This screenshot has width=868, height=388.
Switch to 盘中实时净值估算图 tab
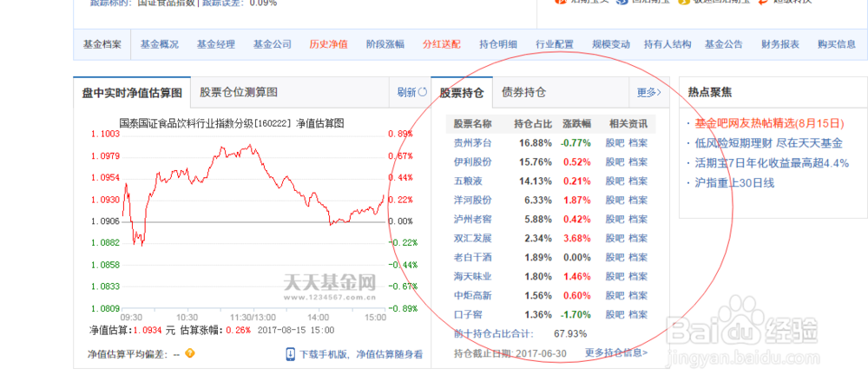click(132, 92)
